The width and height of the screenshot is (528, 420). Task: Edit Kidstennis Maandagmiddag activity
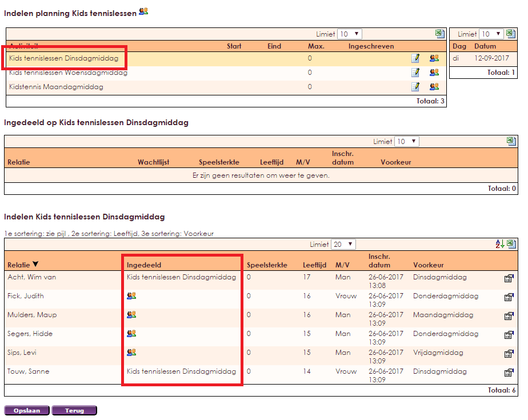[415, 87]
